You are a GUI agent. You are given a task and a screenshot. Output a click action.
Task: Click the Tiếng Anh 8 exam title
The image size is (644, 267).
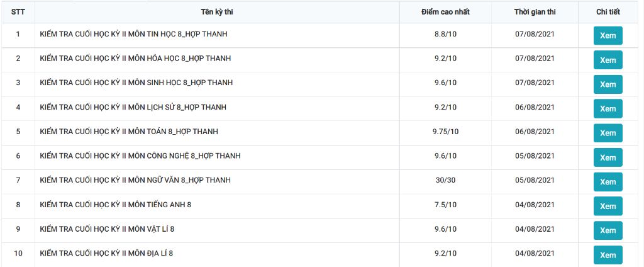point(115,205)
